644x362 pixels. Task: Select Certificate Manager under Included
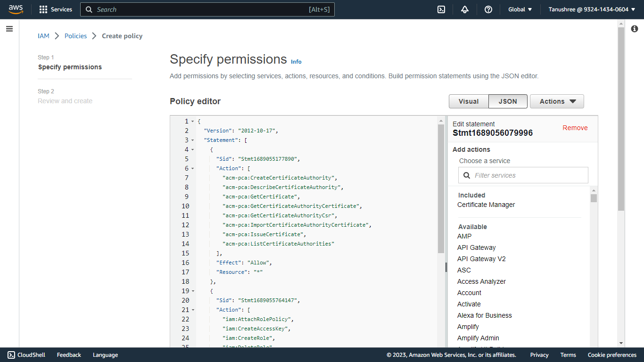486,205
